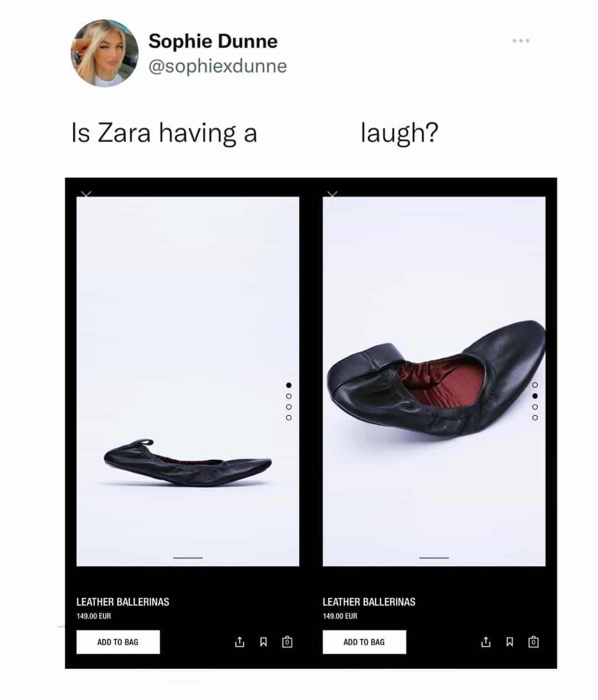Close the right product view with X
This screenshot has height=700, width=598.
332,194
